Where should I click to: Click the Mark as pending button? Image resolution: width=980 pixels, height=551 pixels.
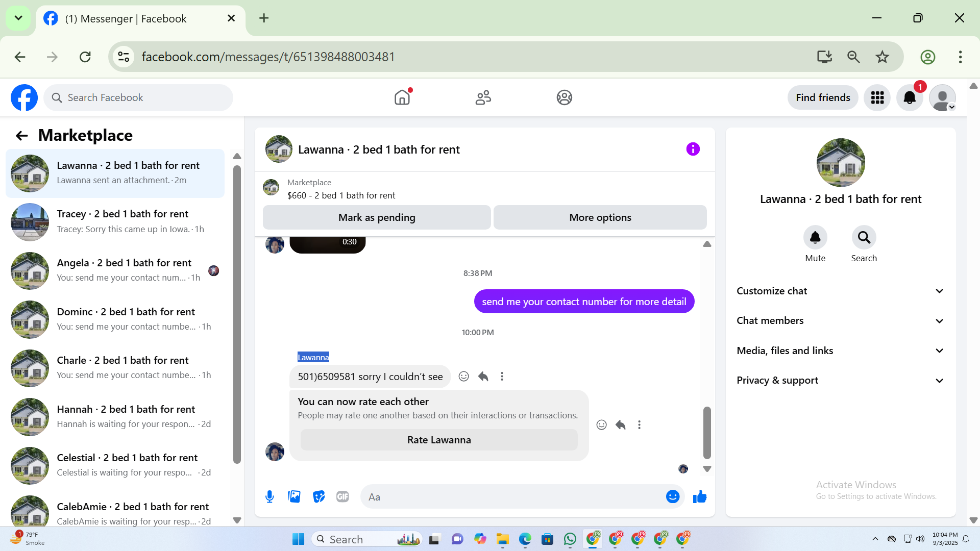tap(377, 217)
